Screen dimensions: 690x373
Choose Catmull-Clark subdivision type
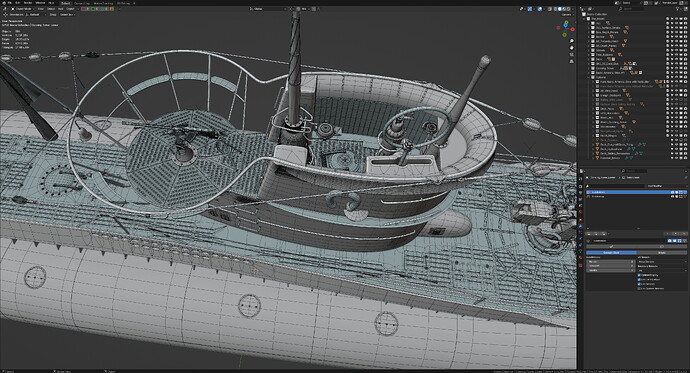[x=611, y=252]
